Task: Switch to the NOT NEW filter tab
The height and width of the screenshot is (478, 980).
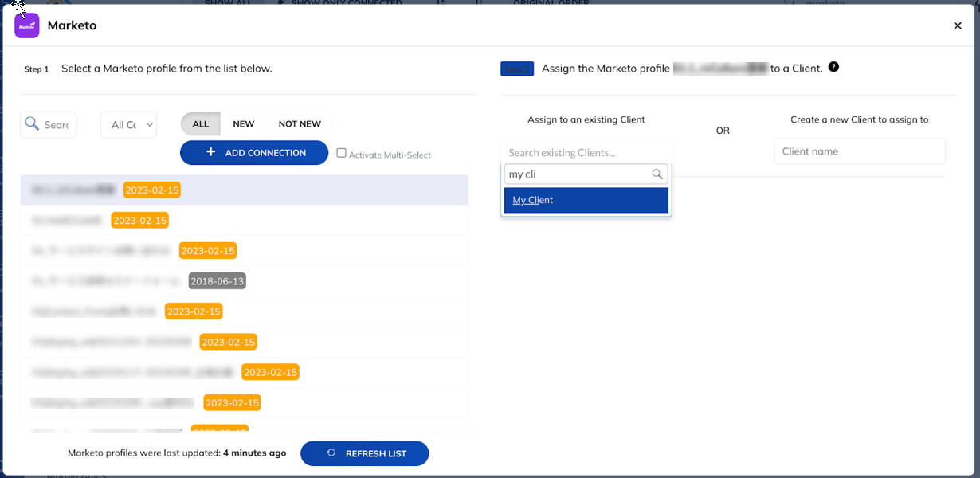Action: 300,124
